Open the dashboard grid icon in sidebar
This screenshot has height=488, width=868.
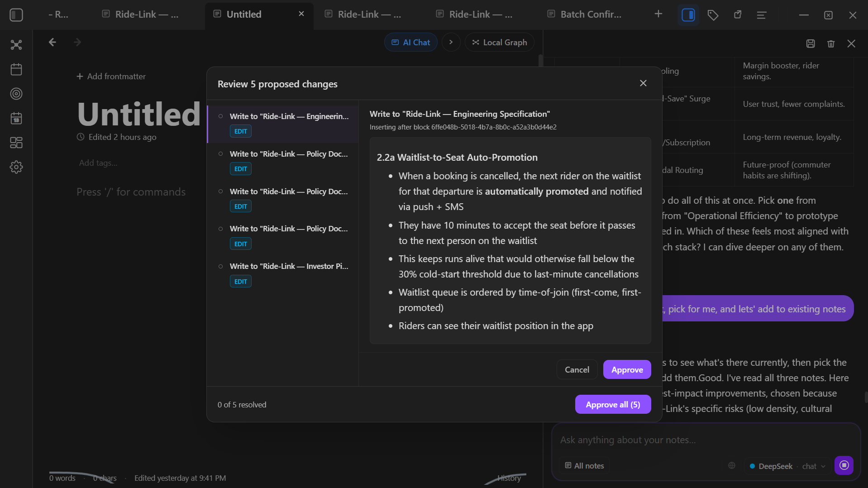click(x=16, y=143)
